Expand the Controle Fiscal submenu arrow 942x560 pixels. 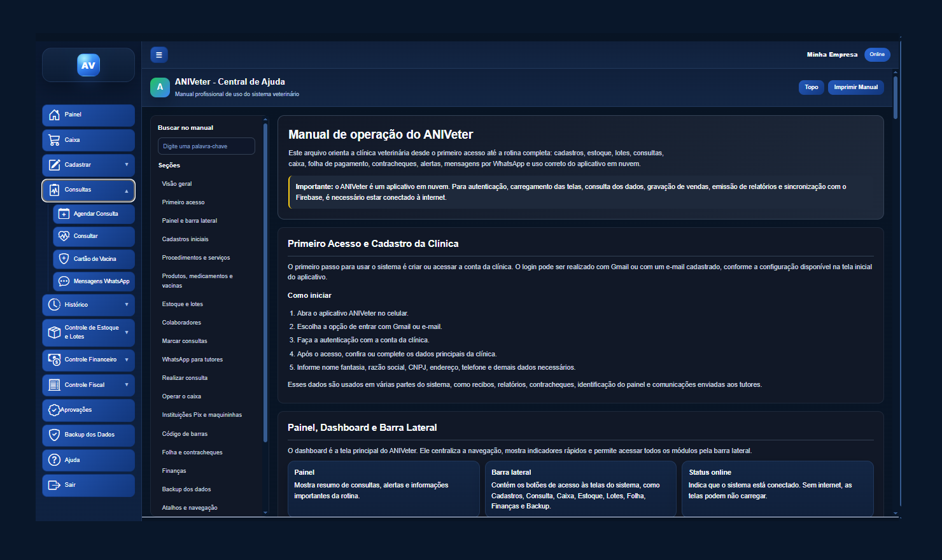coord(127,385)
